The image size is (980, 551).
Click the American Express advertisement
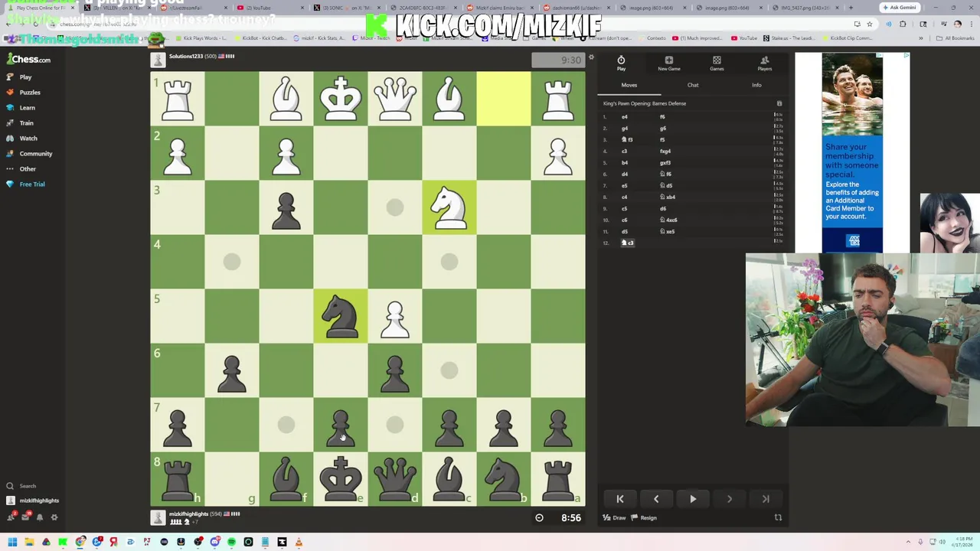tap(852, 152)
